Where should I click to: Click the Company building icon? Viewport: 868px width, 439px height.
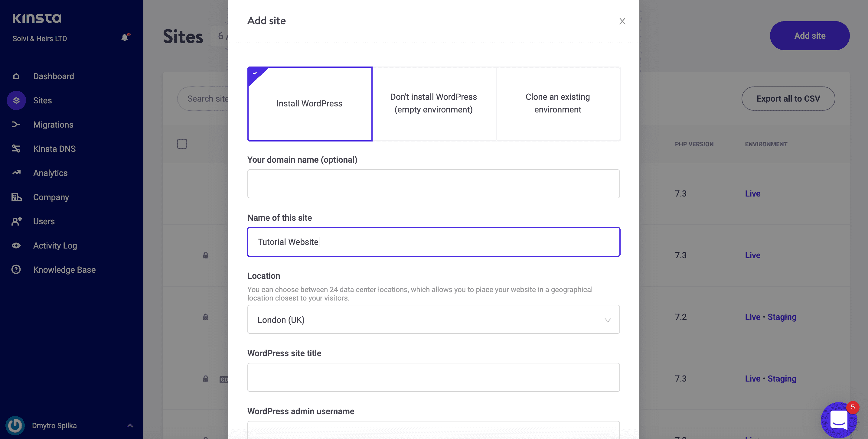click(16, 197)
